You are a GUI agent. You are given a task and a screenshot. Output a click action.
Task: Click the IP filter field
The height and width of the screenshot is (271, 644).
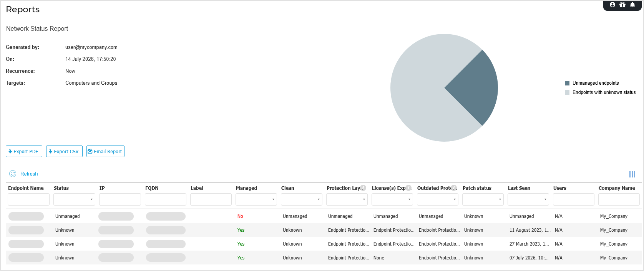tap(120, 199)
